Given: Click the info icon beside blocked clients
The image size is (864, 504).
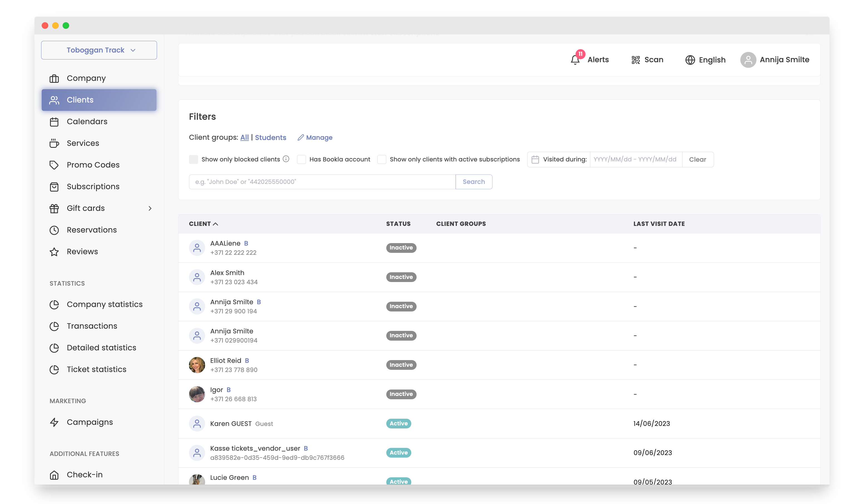Looking at the screenshot, I should tap(286, 159).
